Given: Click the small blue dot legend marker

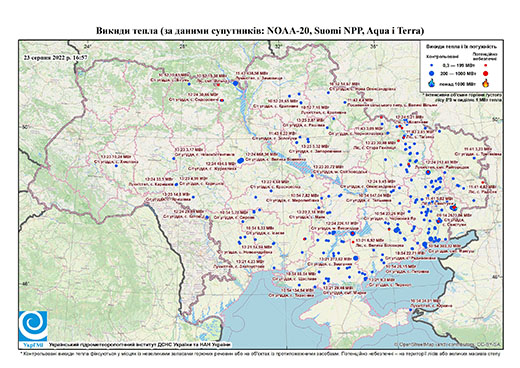Looking at the screenshot, I should click(432, 65).
